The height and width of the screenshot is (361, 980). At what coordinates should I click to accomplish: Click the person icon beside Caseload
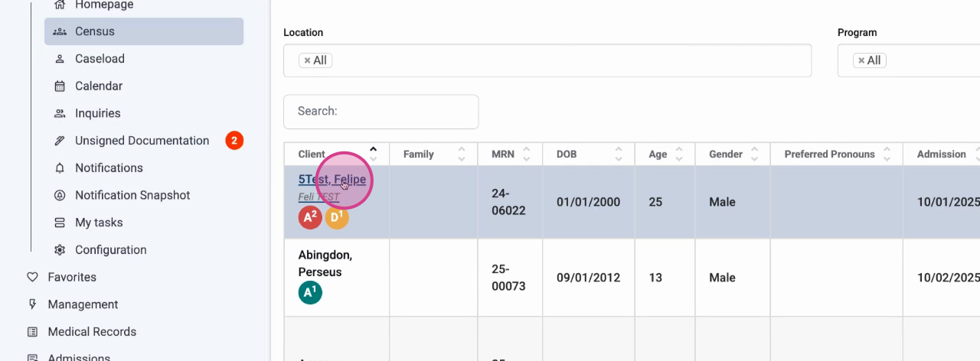60,59
